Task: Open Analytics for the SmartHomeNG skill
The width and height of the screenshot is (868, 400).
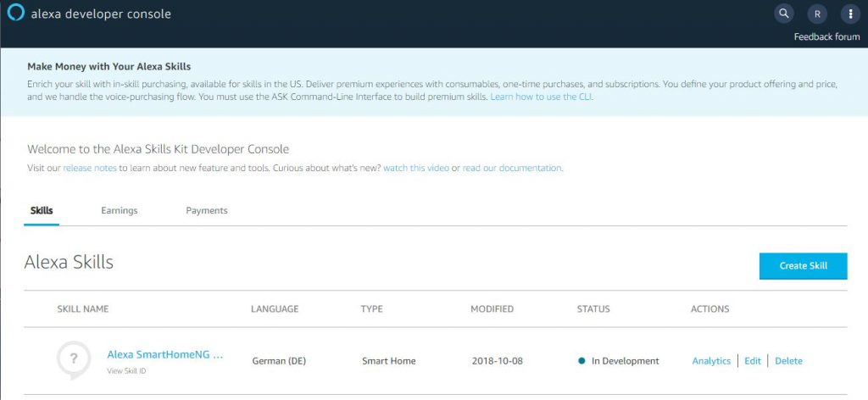Action: coord(711,361)
